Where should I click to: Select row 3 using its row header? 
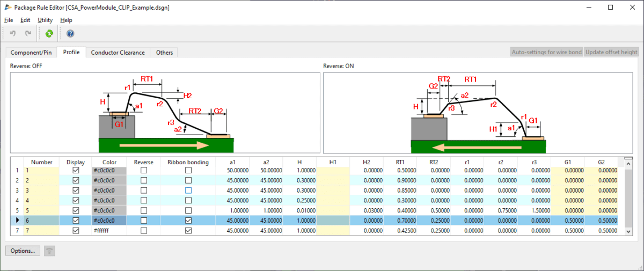point(16,191)
